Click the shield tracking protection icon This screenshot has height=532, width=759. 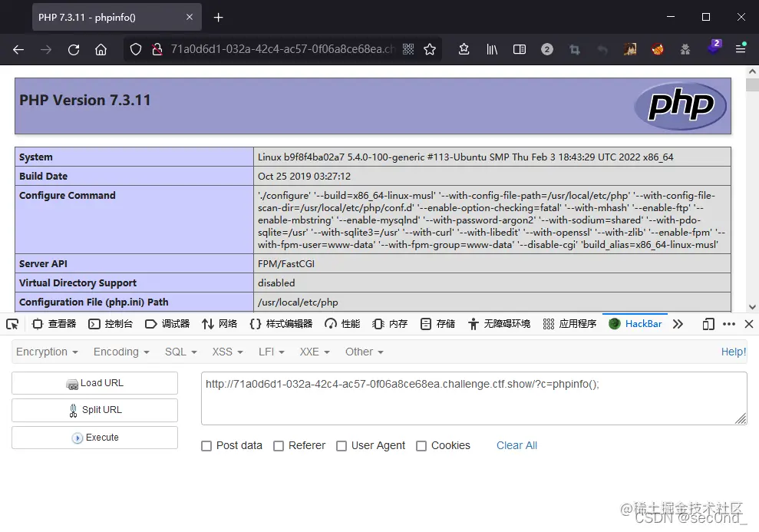[136, 49]
